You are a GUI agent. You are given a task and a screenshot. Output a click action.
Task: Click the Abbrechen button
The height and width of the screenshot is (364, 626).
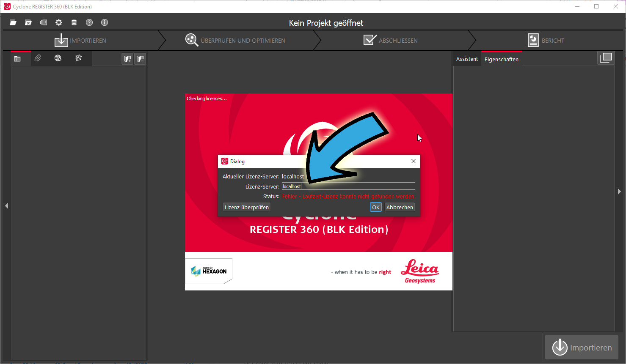tap(400, 207)
